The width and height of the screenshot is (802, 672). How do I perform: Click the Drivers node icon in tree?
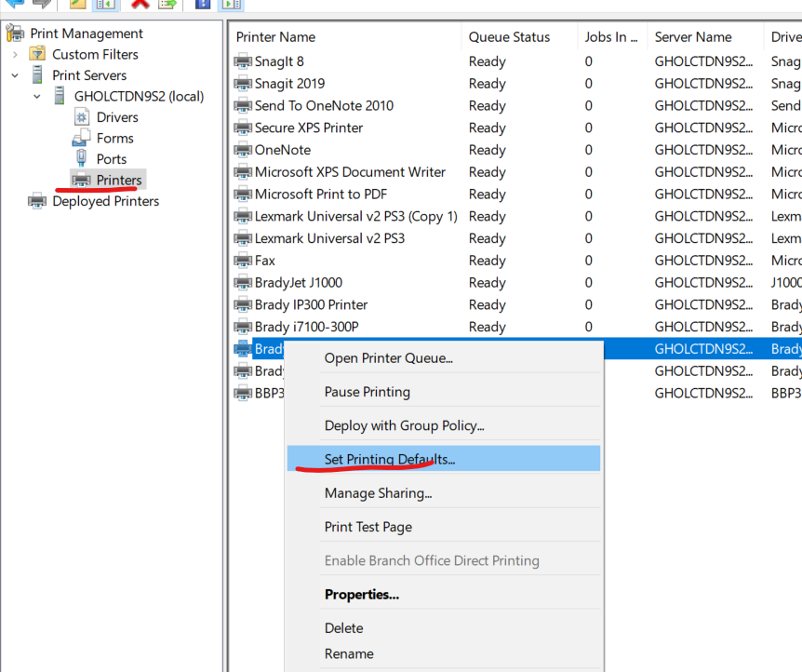(x=81, y=117)
